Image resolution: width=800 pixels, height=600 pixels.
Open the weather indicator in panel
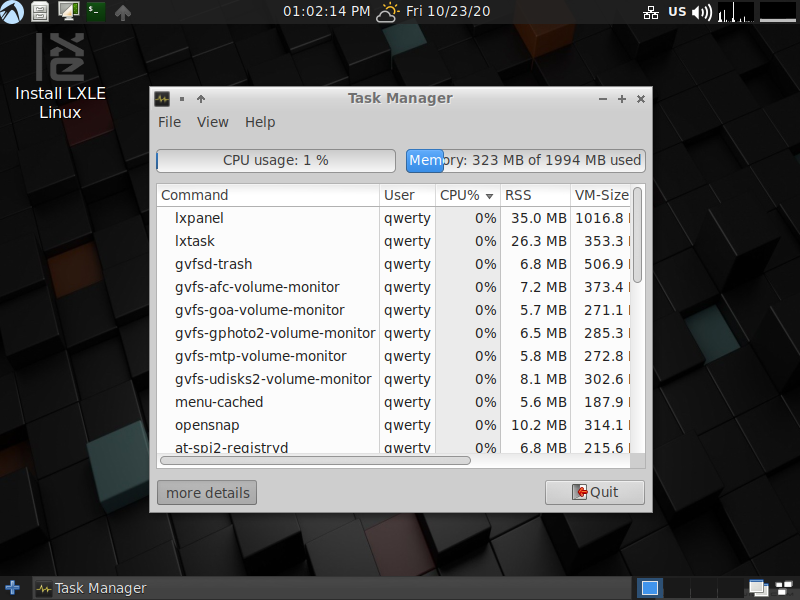[388, 12]
